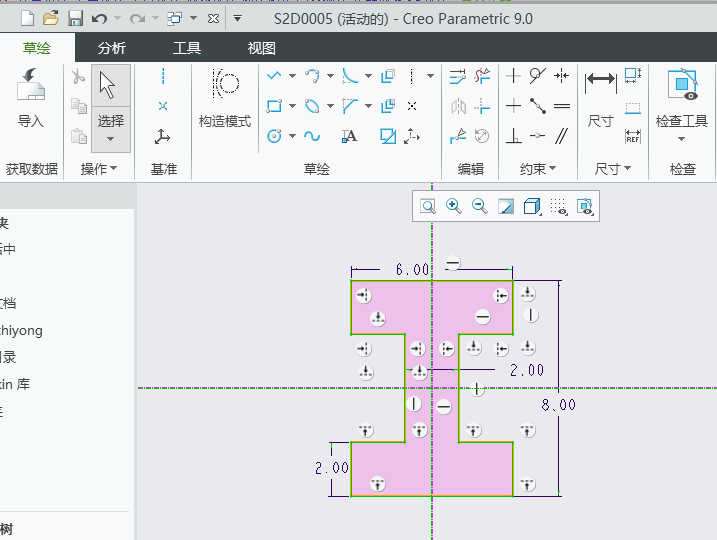
Task: Select the line chain tool
Action: (x=274, y=76)
